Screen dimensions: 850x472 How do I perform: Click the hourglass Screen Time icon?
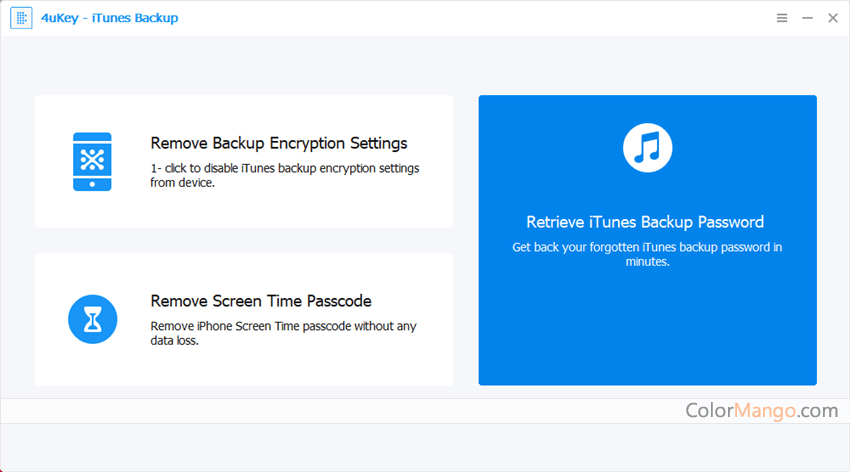click(x=93, y=319)
